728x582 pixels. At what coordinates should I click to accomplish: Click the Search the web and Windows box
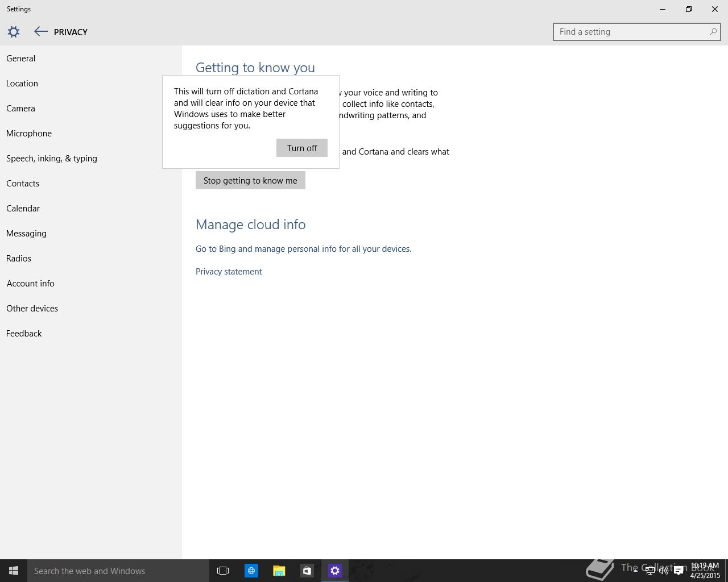(118, 571)
